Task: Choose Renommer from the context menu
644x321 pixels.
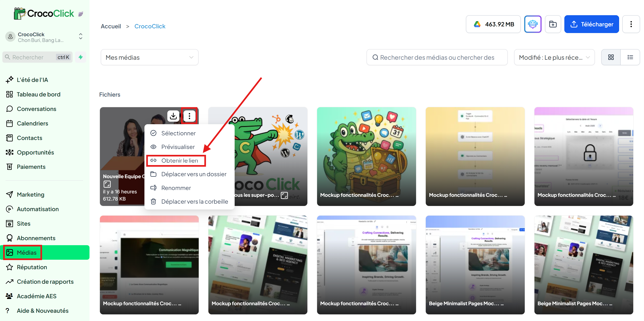Action: click(189, 188)
